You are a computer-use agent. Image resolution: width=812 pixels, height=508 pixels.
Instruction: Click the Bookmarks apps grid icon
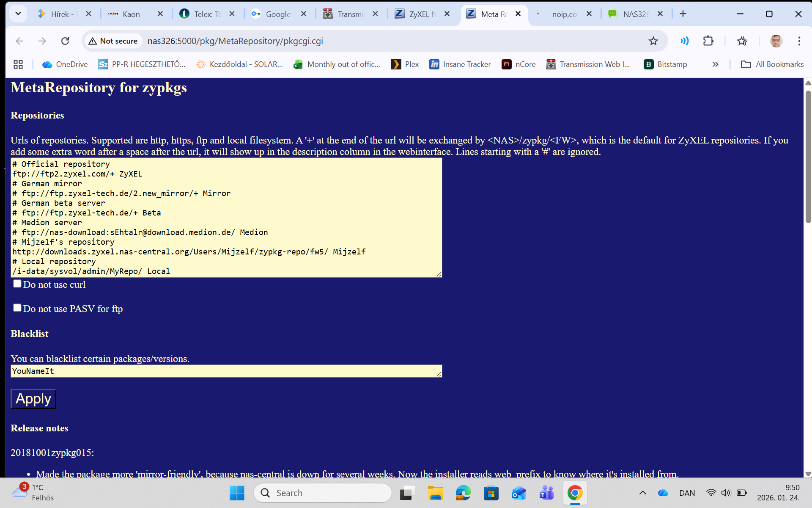click(18, 64)
